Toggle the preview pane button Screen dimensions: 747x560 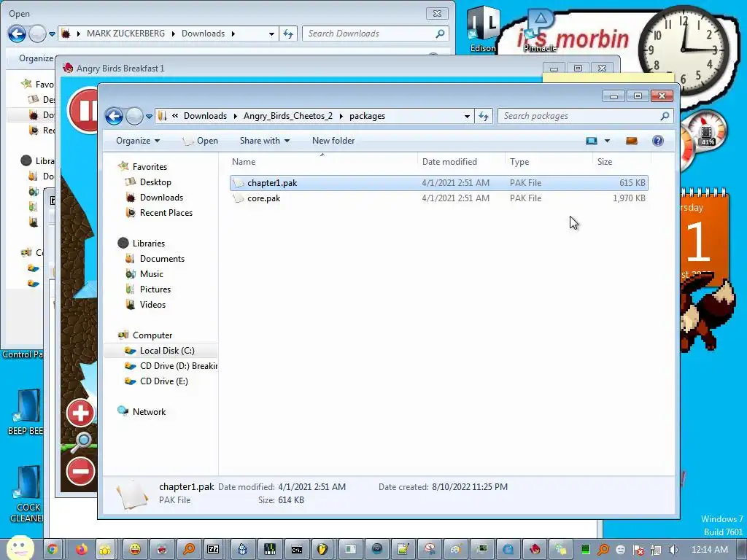[x=631, y=141]
